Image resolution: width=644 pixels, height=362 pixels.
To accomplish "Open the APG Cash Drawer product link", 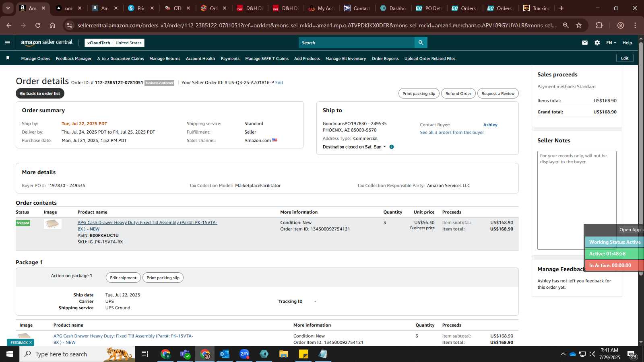I will 147,226.
